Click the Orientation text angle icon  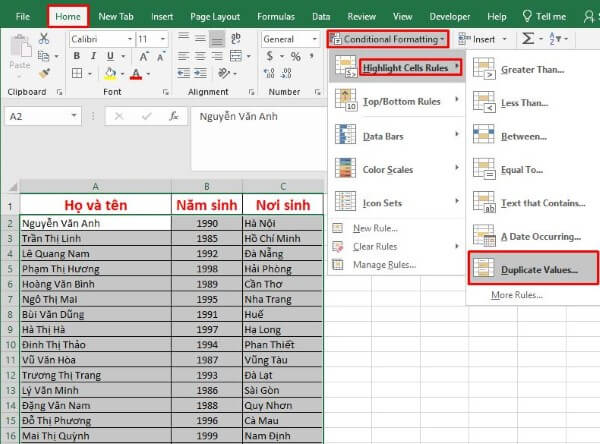tap(224, 73)
